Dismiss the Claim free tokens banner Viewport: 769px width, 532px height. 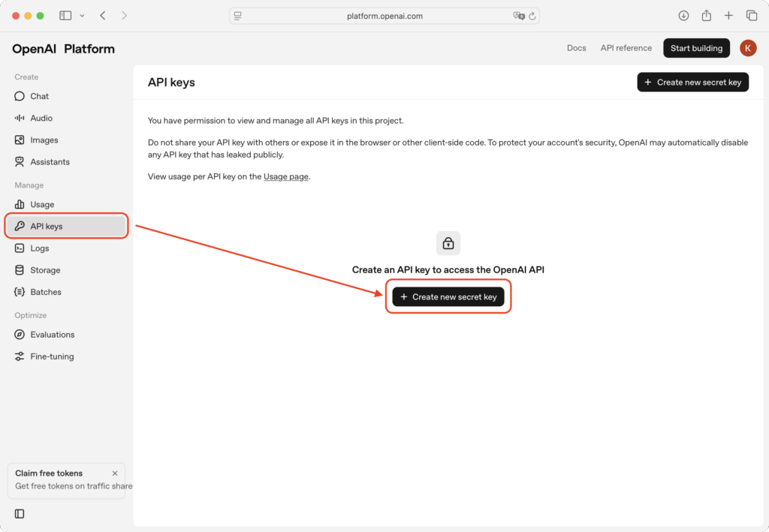[x=115, y=473]
